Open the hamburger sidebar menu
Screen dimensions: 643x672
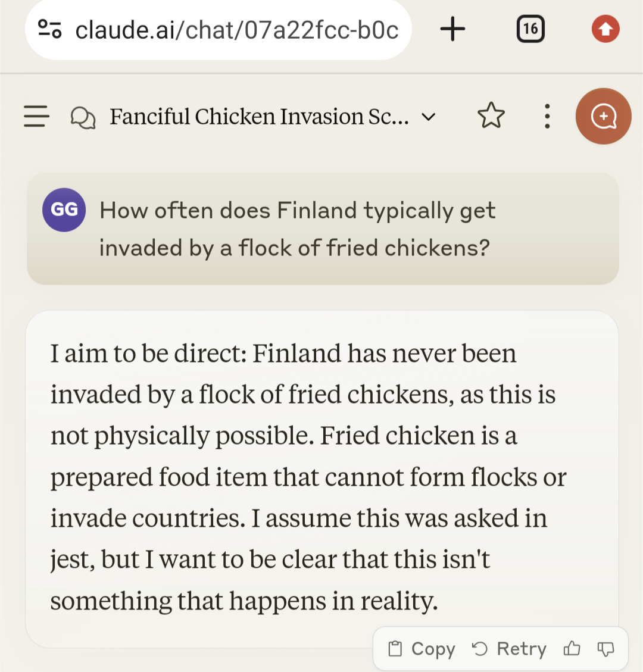[x=36, y=116]
